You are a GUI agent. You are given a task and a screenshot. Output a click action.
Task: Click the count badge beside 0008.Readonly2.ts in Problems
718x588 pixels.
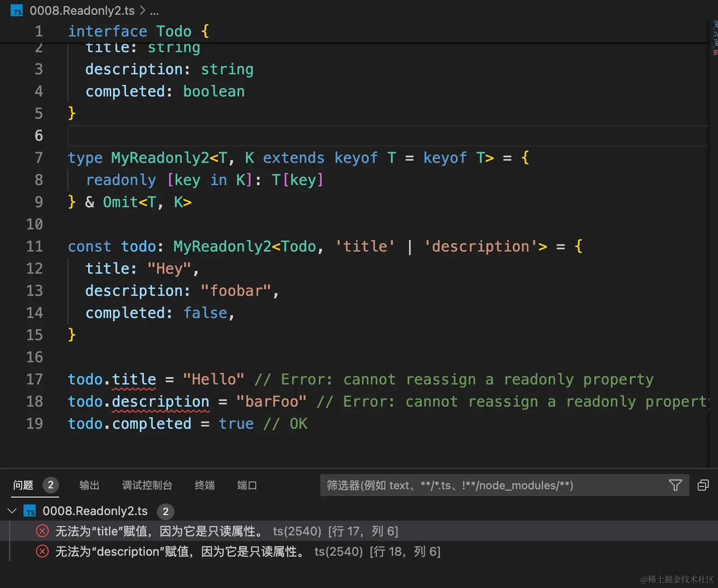[166, 511]
